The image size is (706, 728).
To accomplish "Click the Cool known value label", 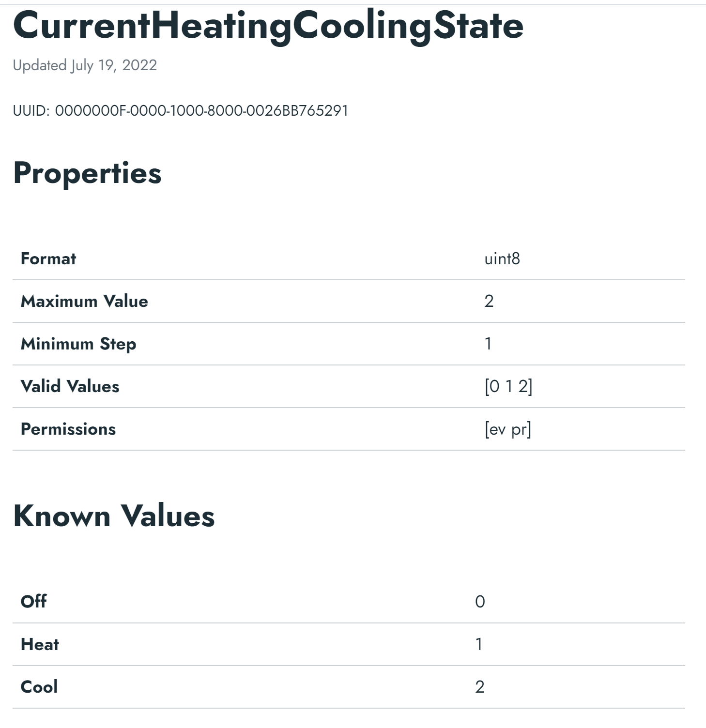I will coord(39,687).
